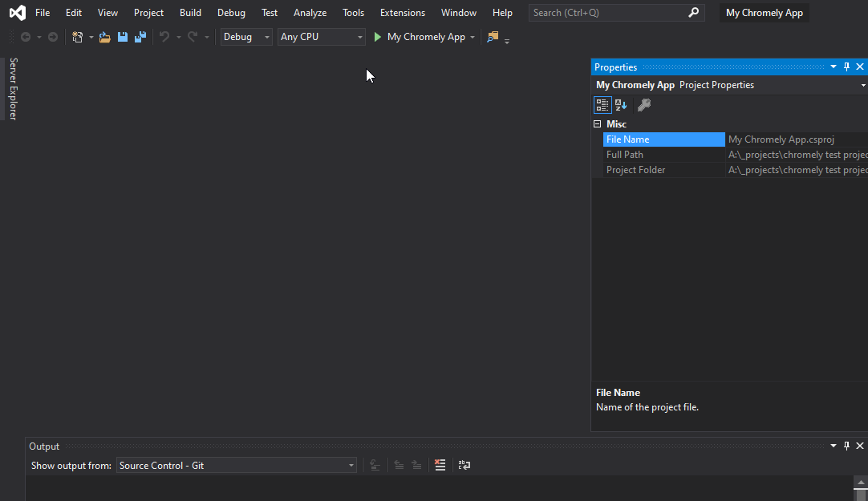
Task: Open the Show output from dropdown
Action: tap(236, 466)
